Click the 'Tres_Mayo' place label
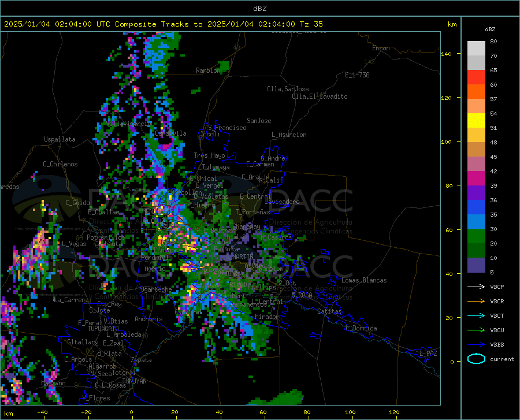Image resolution: width=520 pixels, height=420 pixels. pyautogui.click(x=209, y=155)
